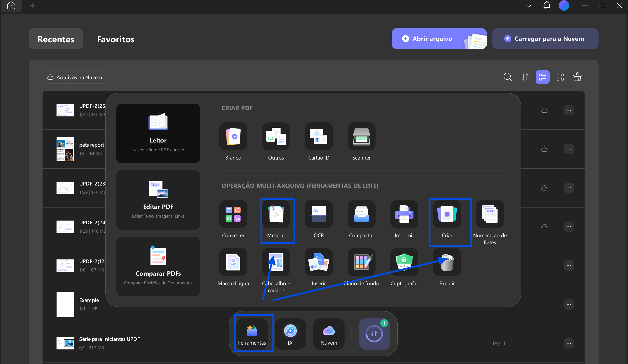
Task: Switch to the Favoritos tab
Action: tap(116, 39)
